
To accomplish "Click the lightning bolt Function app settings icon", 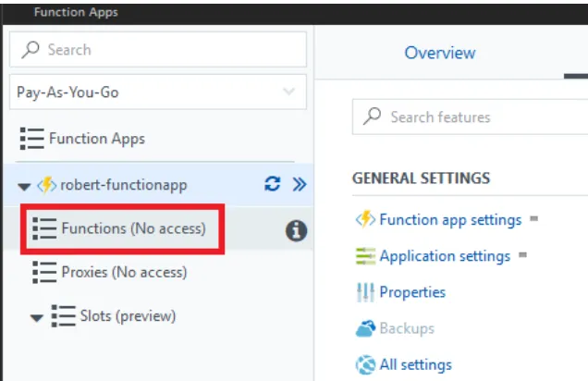I will pos(365,220).
